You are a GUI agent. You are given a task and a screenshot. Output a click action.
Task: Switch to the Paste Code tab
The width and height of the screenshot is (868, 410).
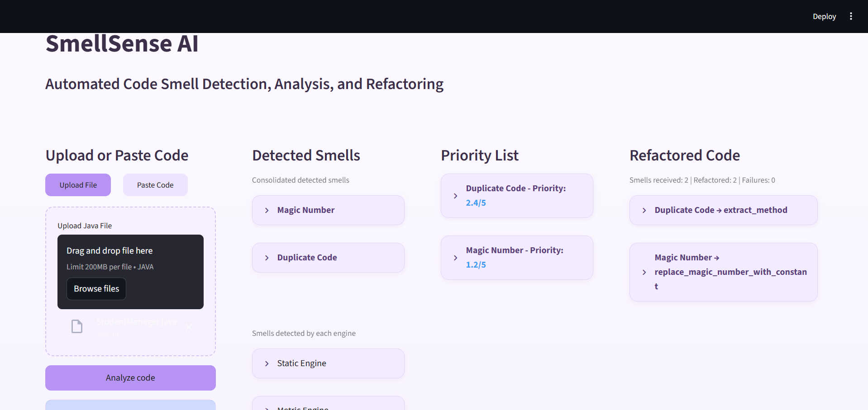[x=155, y=184]
